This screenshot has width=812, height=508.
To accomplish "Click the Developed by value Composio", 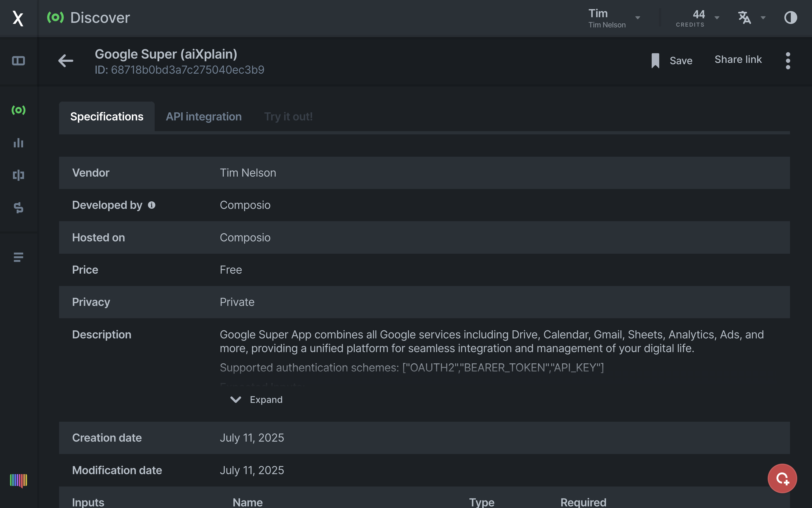I will click(x=245, y=205).
